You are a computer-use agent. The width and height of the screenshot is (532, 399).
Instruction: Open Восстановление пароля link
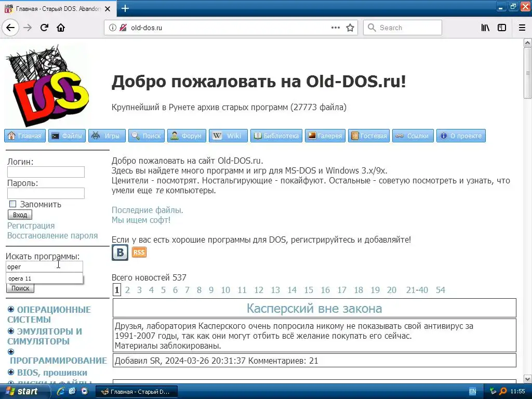pos(52,235)
